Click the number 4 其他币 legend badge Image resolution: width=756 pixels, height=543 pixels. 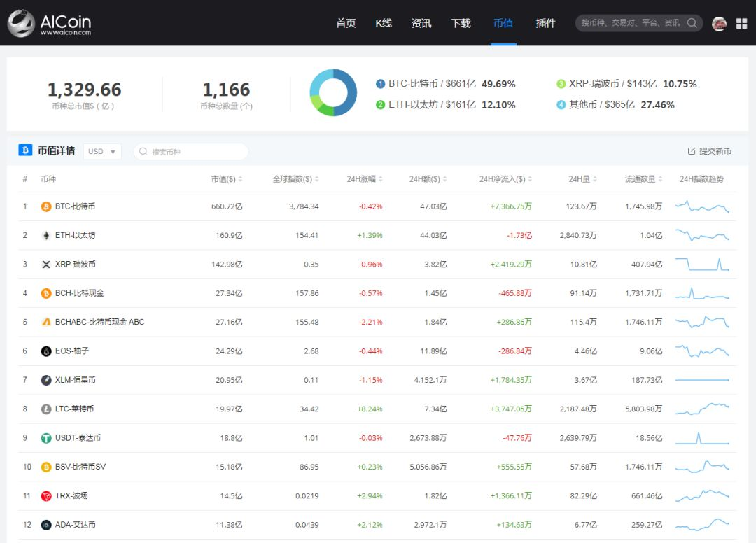(561, 104)
